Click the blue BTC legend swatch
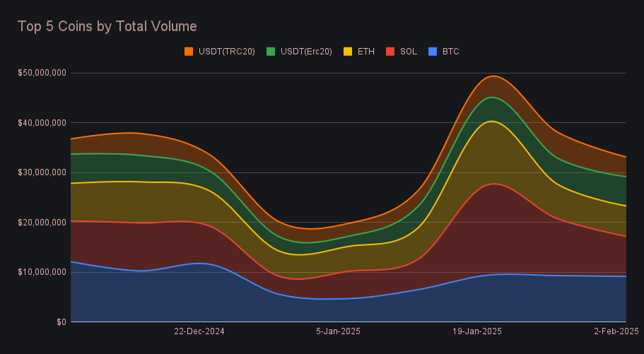This screenshot has width=644, height=354. tap(433, 52)
